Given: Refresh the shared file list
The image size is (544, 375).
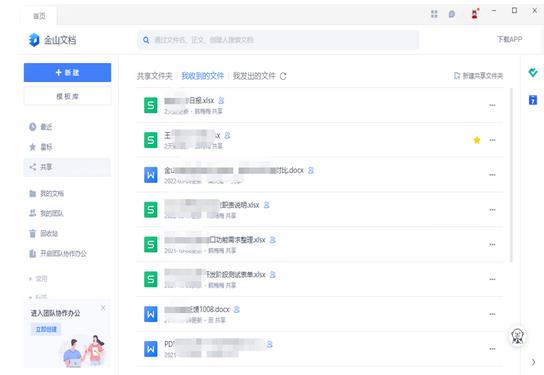Looking at the screenshot, I should click(x=283, y=76).
